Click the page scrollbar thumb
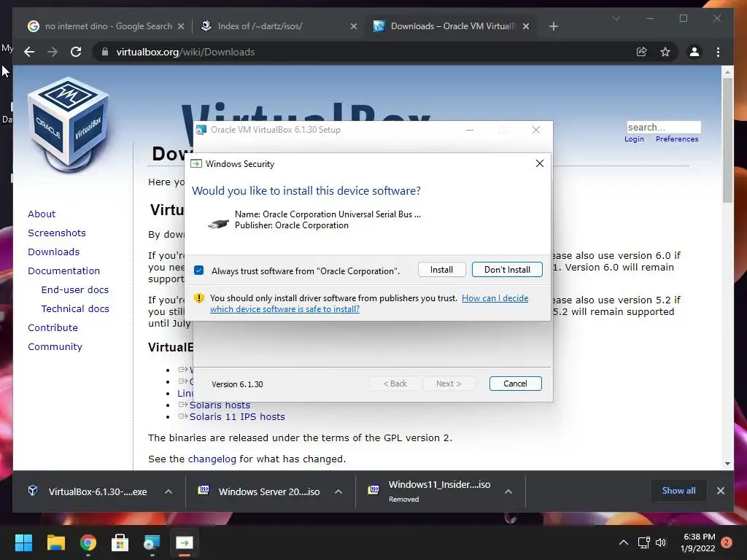The width and height of the screenshot is (747, 560). (727, 141)
